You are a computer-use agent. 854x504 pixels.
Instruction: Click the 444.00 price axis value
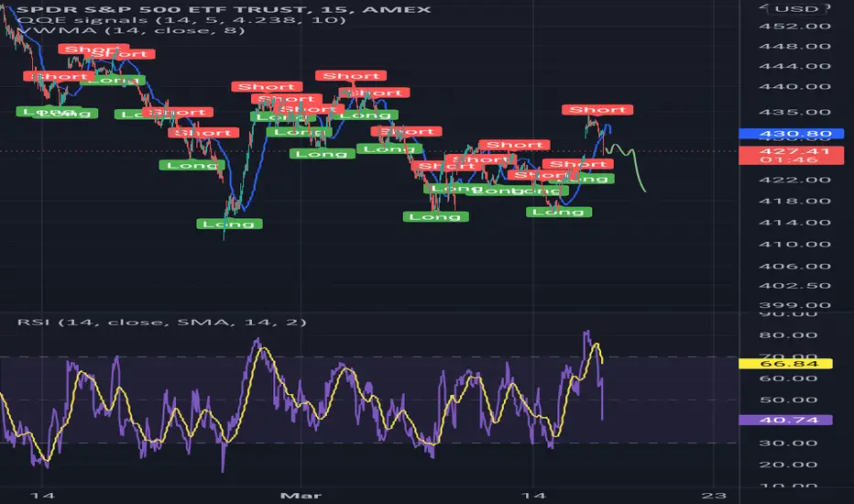(794, 67)
